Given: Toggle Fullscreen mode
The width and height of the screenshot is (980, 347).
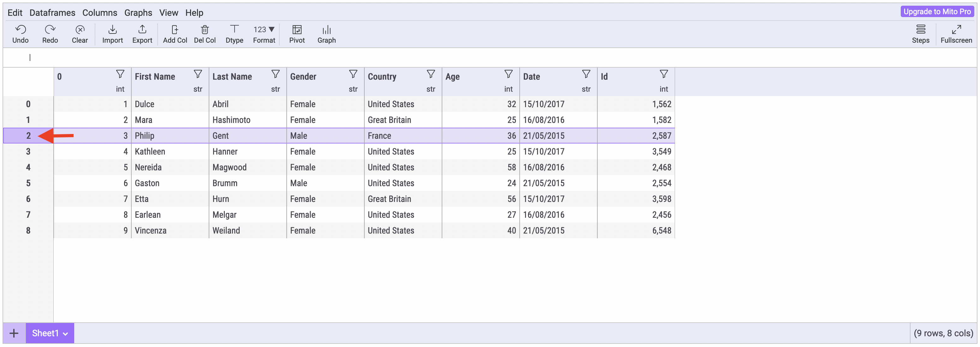Looking at the screenshot, I should pyautogui.click(x=956, y=34).
